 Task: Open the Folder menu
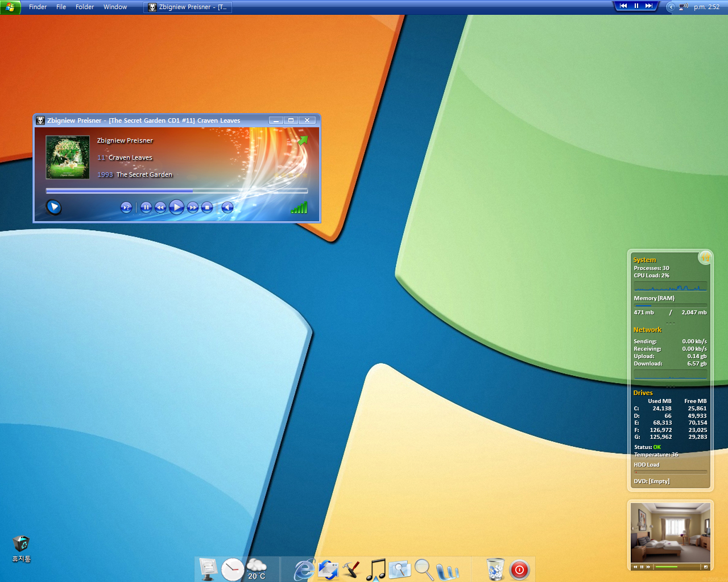[x=85, y=7]
